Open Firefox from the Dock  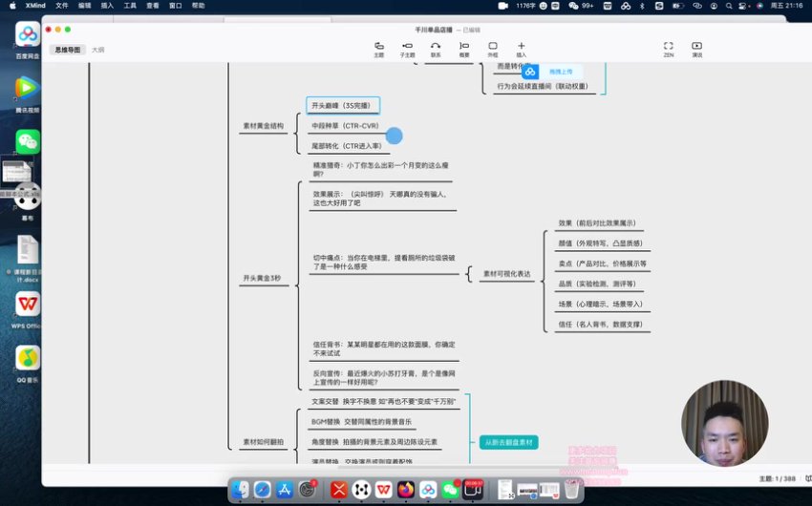[x=406, y=489]
